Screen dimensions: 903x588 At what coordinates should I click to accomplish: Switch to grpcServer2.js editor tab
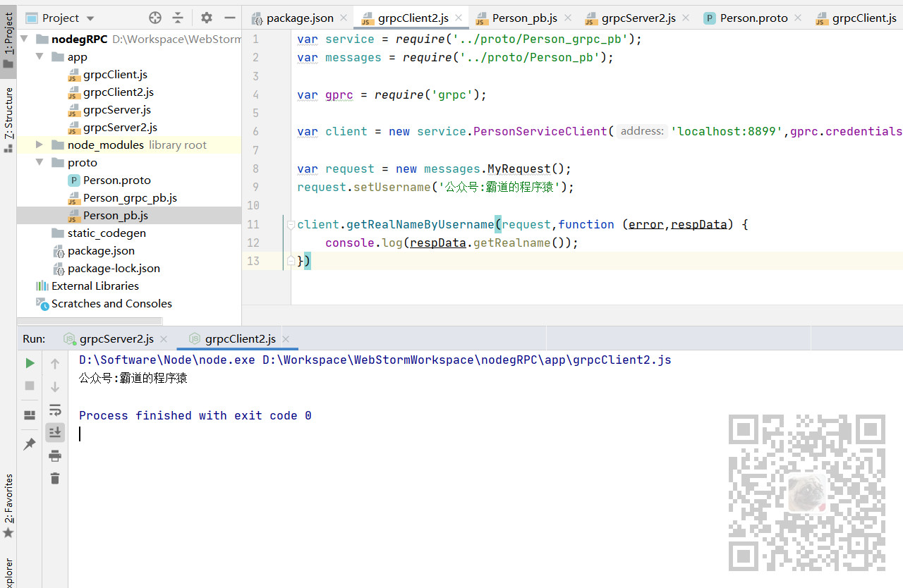(638, 18)
